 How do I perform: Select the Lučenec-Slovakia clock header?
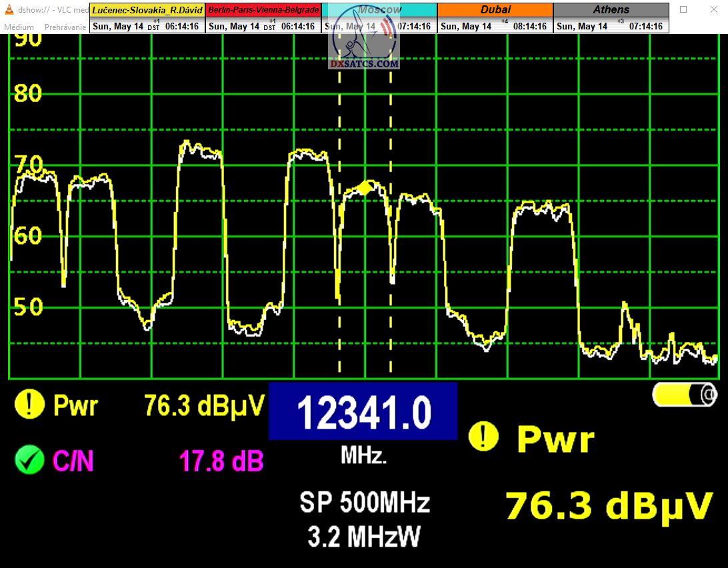(147, 10)
